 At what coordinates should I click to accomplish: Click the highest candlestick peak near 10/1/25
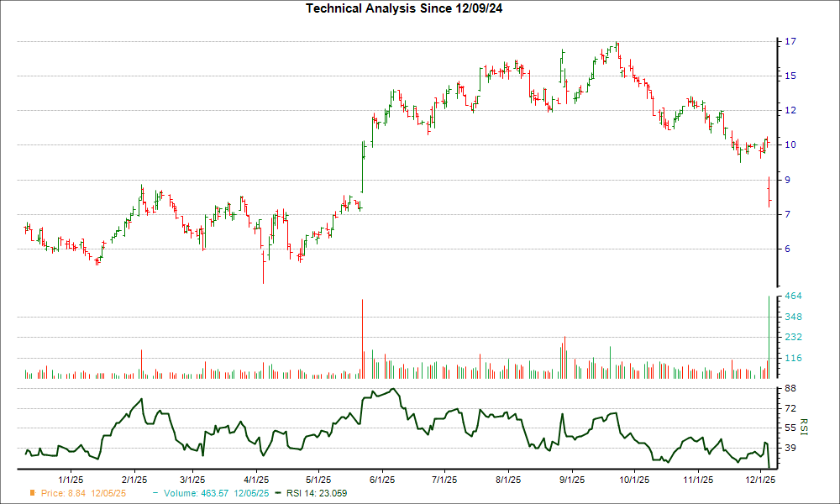point(616,42)
